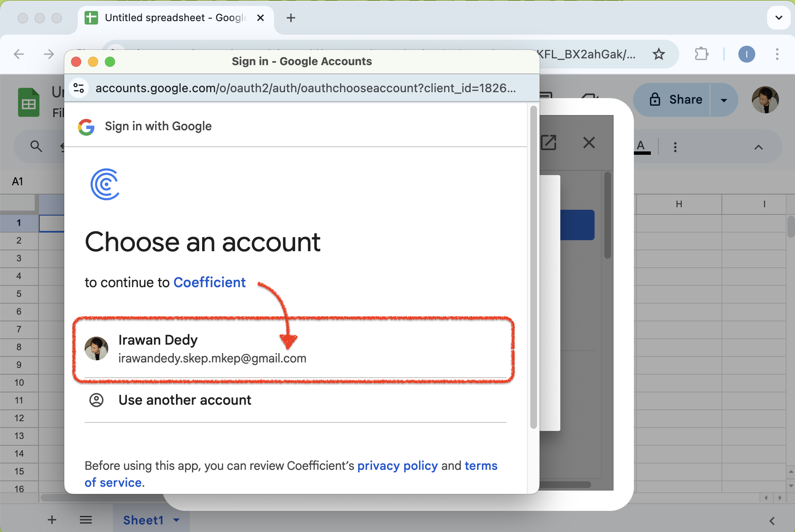
Task: Click the spreadsheet horizontal scroll right arrow
Action: pos(780,498)
